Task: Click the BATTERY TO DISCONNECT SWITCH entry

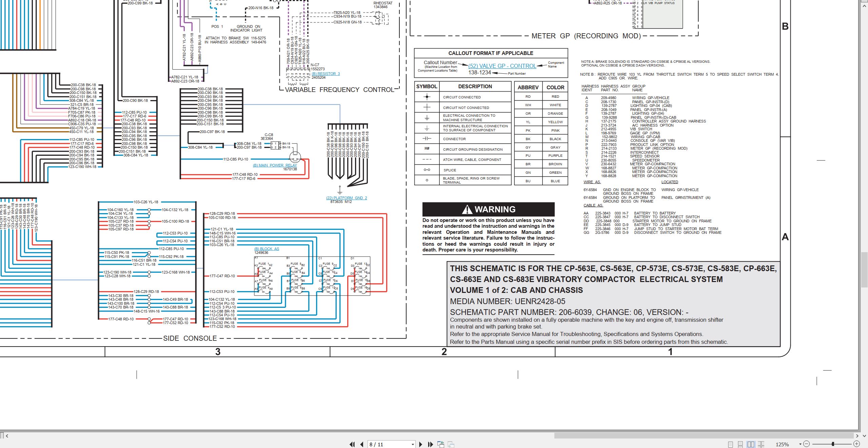Action: [x=667, y=217]
